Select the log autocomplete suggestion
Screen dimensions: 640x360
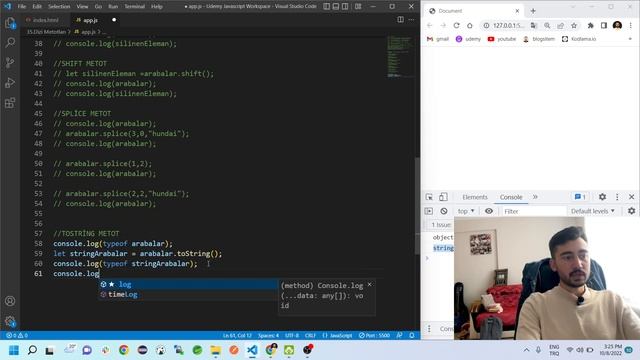pyautogui.click(x=188, y=284)
